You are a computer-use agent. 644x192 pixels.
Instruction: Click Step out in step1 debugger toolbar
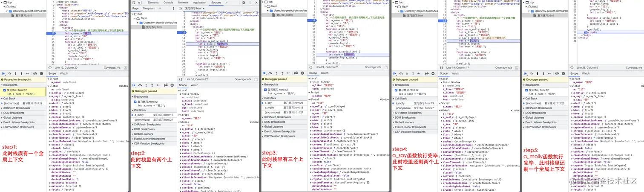pos(21,74)
